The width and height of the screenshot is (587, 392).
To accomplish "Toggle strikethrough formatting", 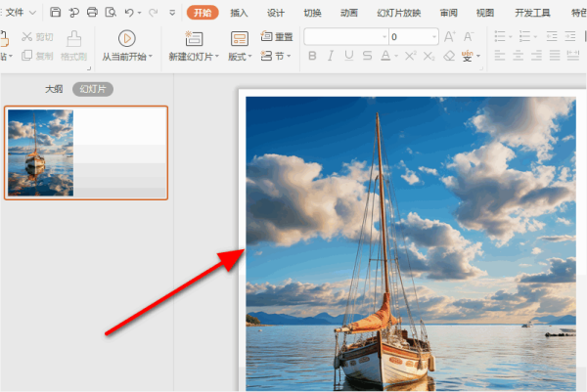I will coord(367,56).
